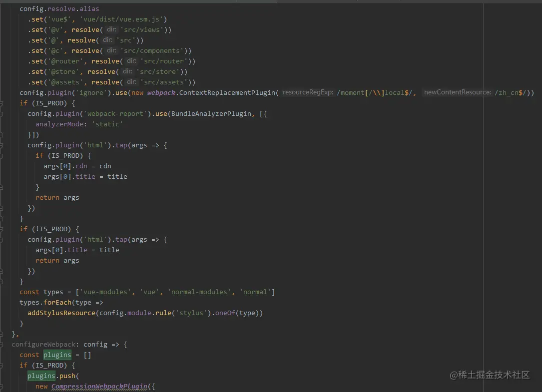Place cursor on the 'vue$' alias string
The image size is (542, 392).
[60, 19]
